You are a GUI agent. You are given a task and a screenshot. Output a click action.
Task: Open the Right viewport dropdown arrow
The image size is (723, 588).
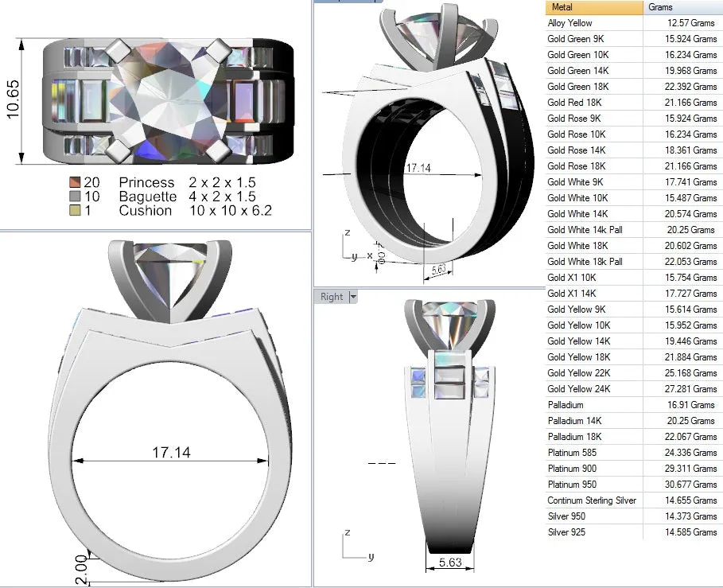[x=354, y=297]
